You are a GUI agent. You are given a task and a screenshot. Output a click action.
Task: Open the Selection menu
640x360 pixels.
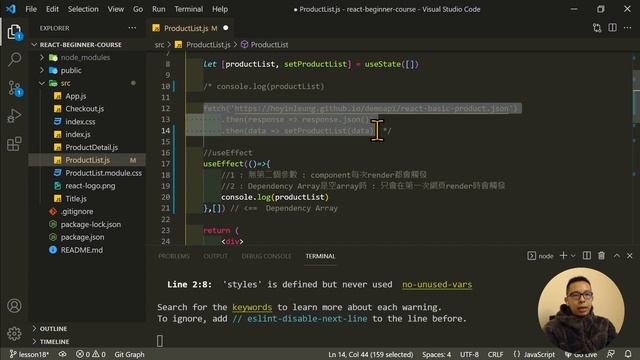83,9
